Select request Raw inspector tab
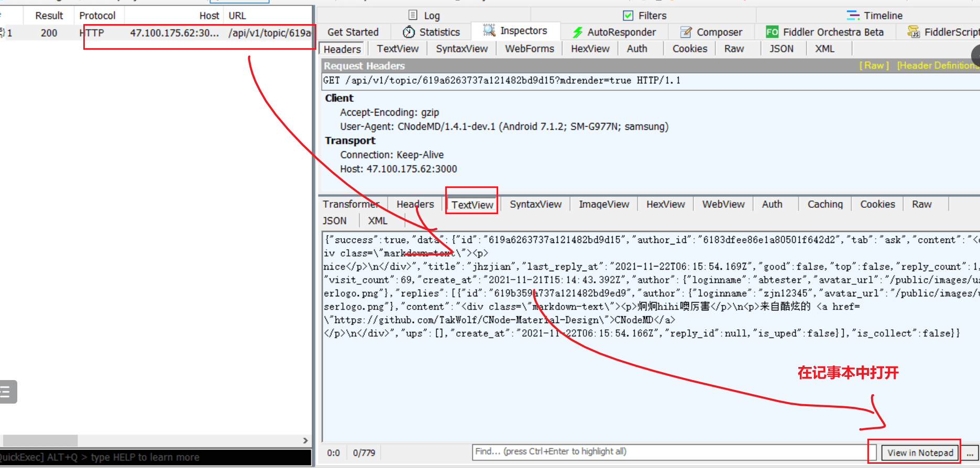Screen dimensions: 980x468 pos(734,49)
